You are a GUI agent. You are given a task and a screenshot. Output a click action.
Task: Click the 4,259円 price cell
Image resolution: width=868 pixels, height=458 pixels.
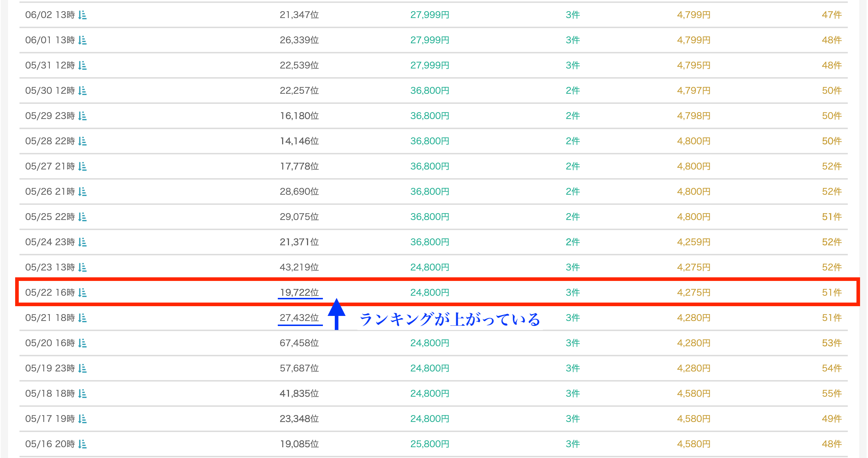pyautogui.click(x=694, y=242)
